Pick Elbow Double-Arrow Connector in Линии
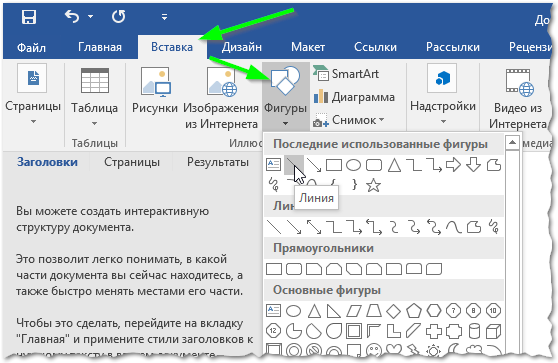This screenshot has width=558, height=363. coord(374,227)
